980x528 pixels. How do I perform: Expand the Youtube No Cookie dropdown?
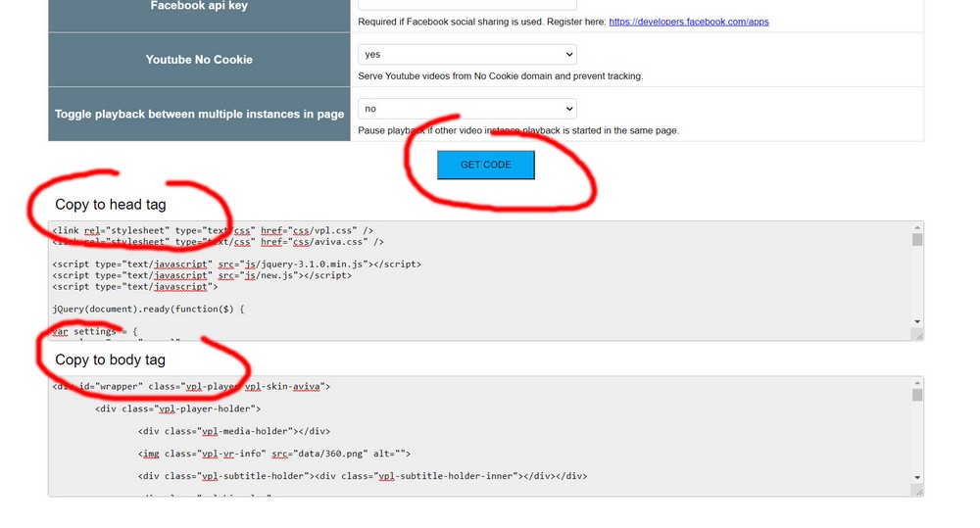(466, 55)
